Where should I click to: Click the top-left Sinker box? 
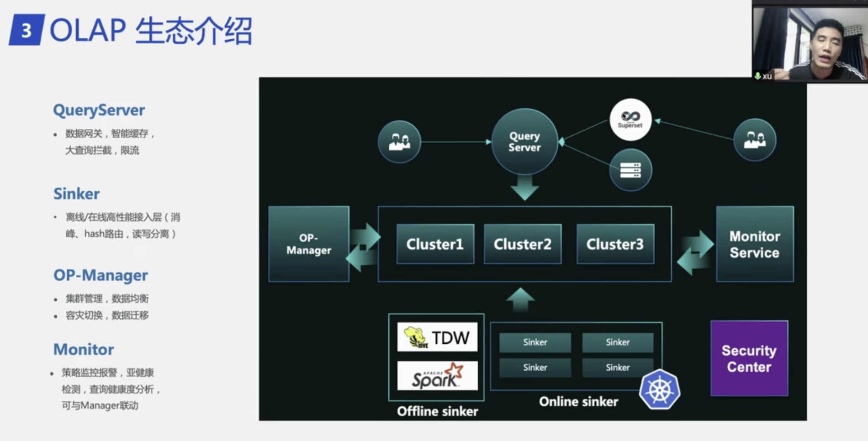(x=535, y=342)
